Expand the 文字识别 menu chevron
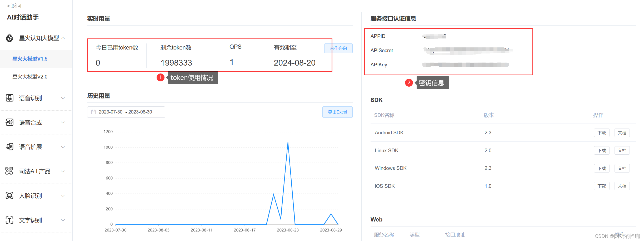 tap(63, 220)
